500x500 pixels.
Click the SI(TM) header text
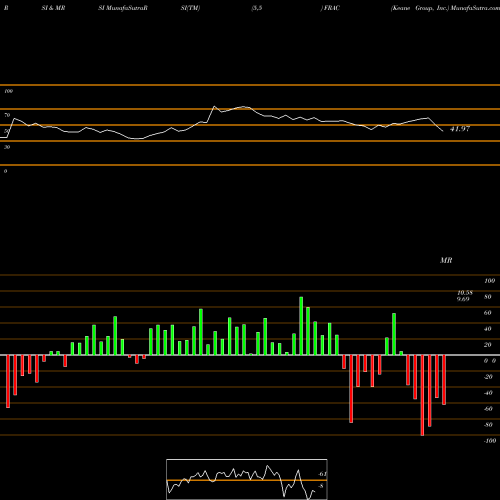click(190, 8)
